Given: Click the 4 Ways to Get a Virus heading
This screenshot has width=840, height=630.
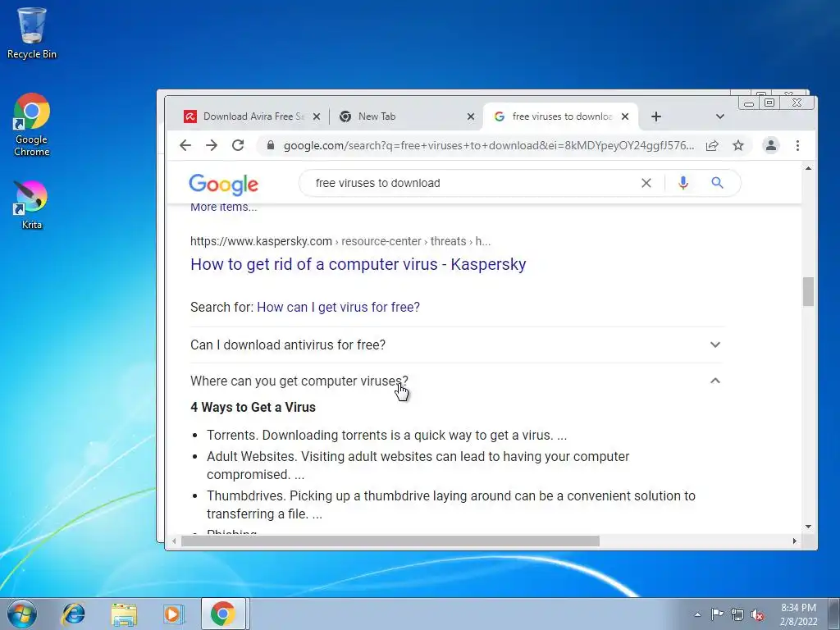Looking at the screenshot, I should point(253,407).
